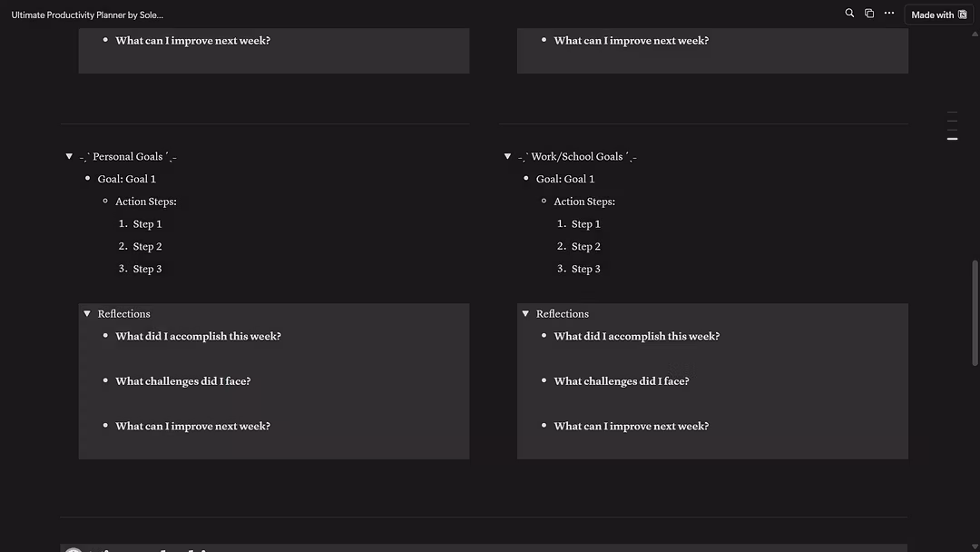Select the first table-of-contents line marker
The width and height of the screenshot is (980, 552).
pyautogui.click(x=952, y=113)
